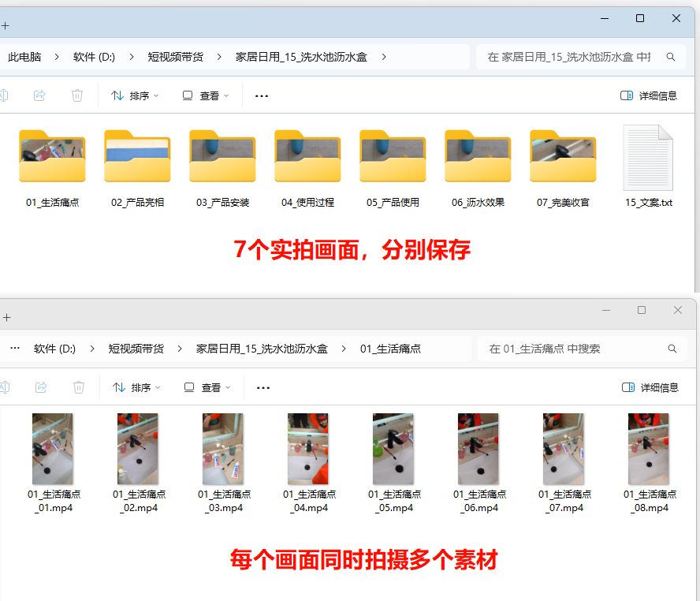Click the search magnifier in top window
700x601 pixels.
pyautogui.click(x=671, y=57)
